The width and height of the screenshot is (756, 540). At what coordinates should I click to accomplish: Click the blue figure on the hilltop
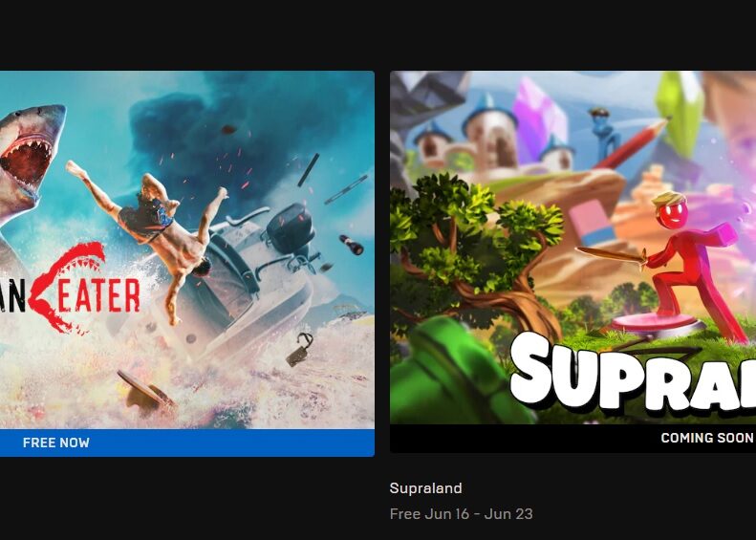(605, 133)
